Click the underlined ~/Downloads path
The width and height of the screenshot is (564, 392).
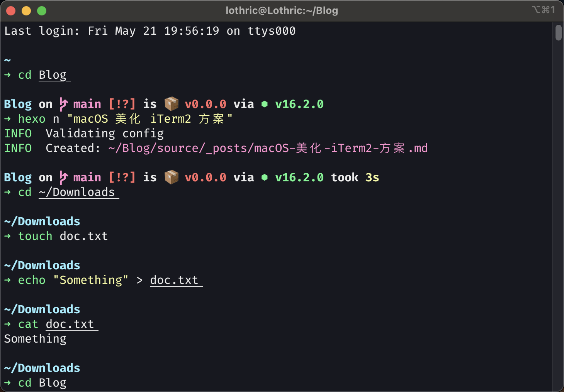point(79,192)
